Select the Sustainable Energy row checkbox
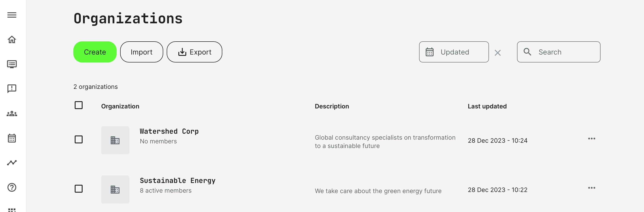 [x=78, y=189]
